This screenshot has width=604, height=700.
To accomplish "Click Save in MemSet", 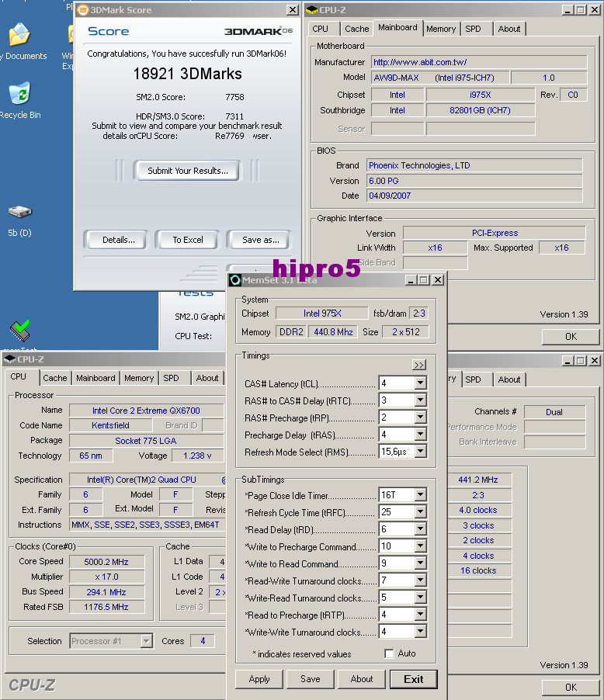I will coord(310,679).
